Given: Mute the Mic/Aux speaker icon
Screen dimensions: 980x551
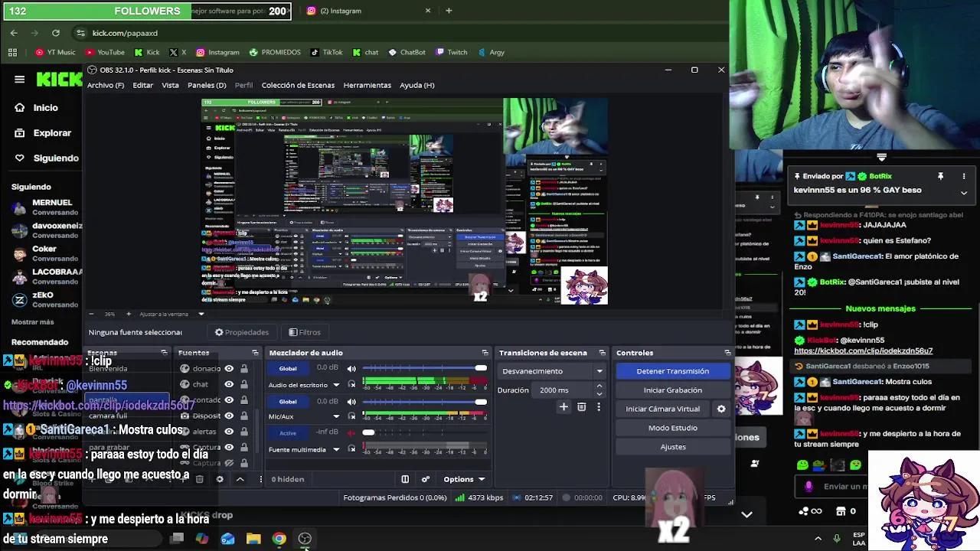Looking at the screenshot, I should (x=351, y=401).
